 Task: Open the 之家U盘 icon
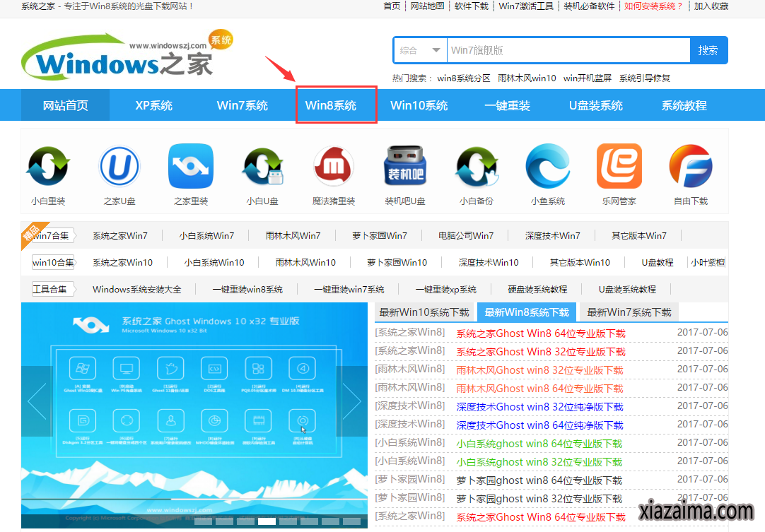pos(119,166)
